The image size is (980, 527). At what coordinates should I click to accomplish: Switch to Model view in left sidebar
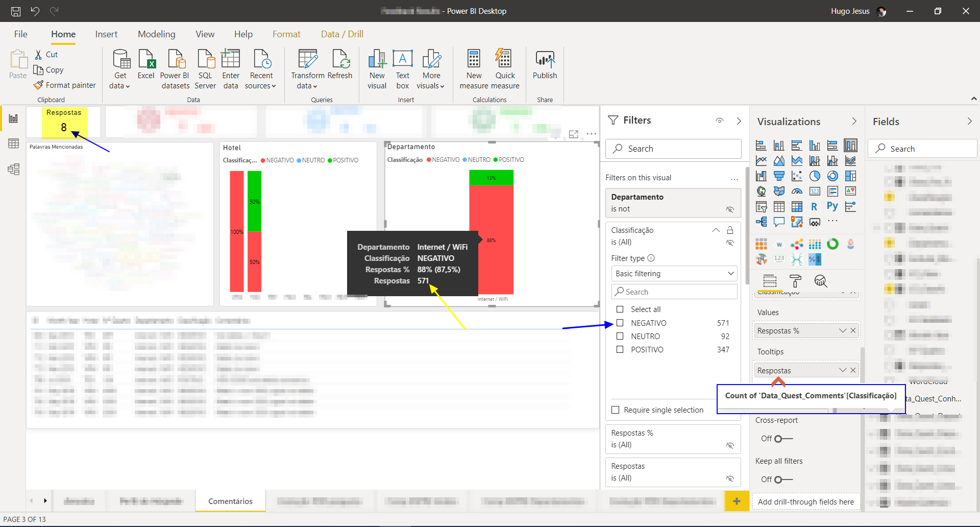14,169
